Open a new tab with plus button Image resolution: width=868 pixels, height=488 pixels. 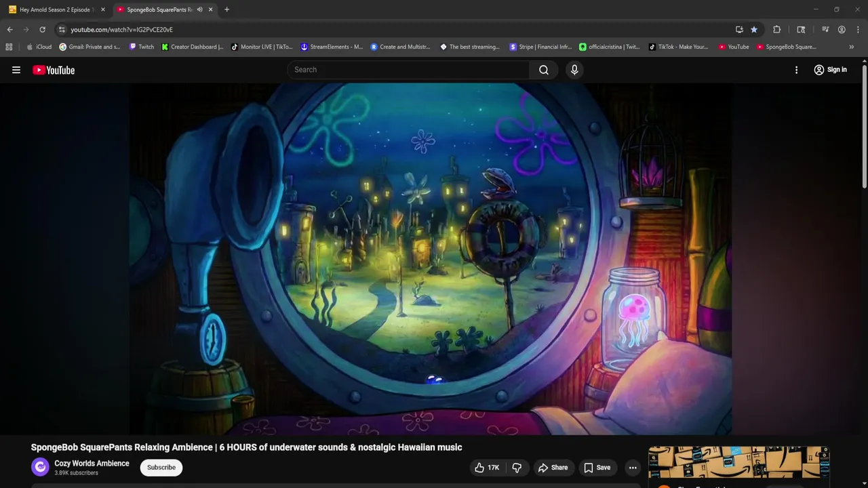click(226, 9)
